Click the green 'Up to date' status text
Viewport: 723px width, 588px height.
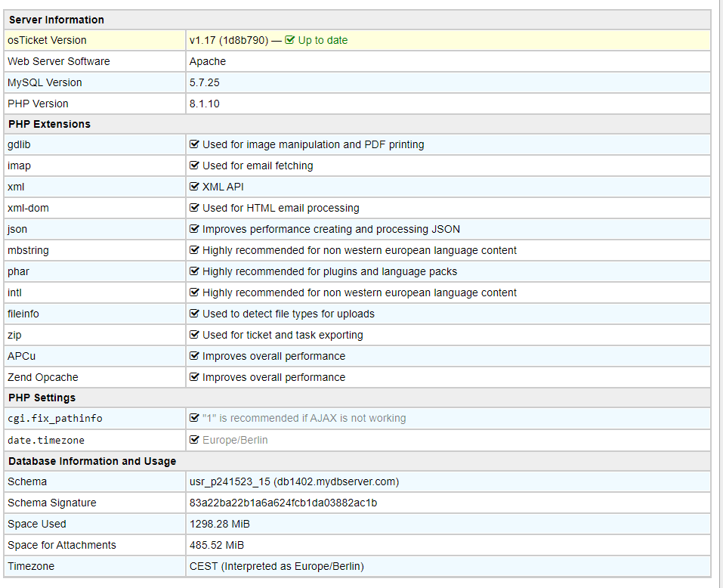pos(323,40)
